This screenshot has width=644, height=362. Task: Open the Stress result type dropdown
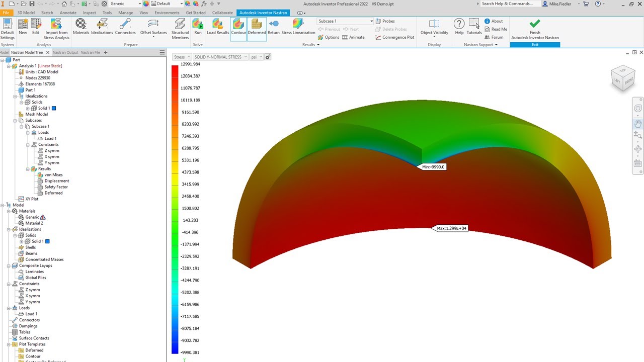pyautogui.click(x=182, y=57)
